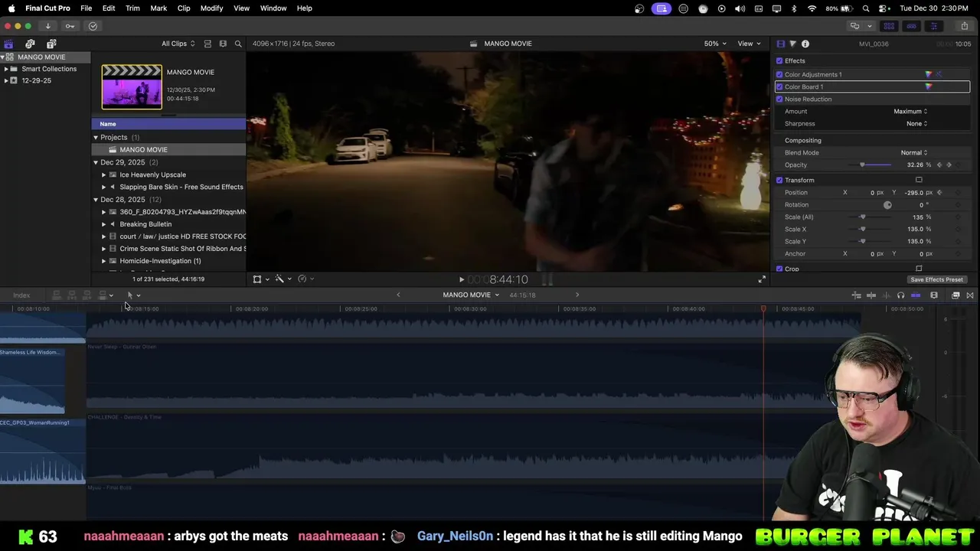980x551 pixels.
Task: Open the Import Media arrow icon
Action: [47, 26]
